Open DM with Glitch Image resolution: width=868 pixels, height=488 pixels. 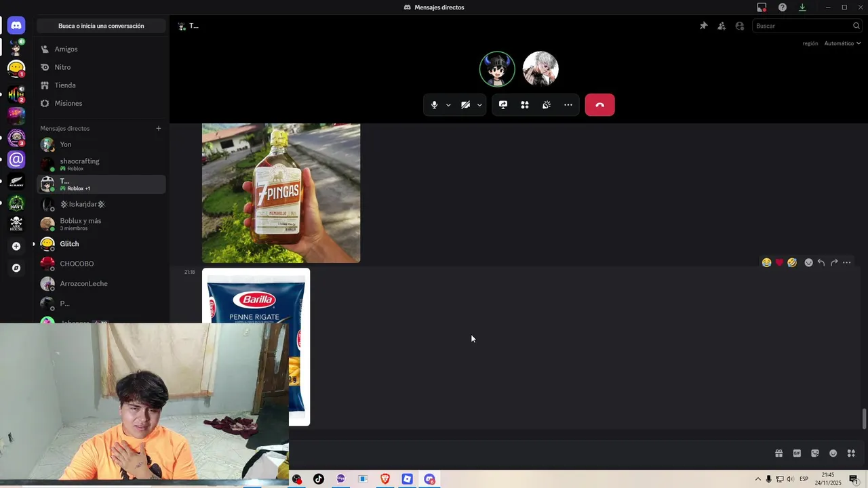pos(101,244)
